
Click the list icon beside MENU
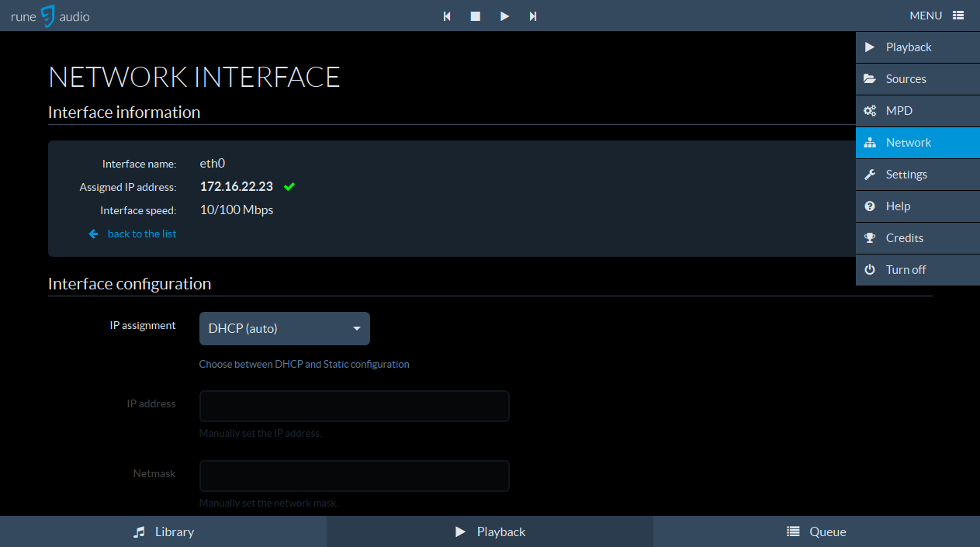point(958,16)
